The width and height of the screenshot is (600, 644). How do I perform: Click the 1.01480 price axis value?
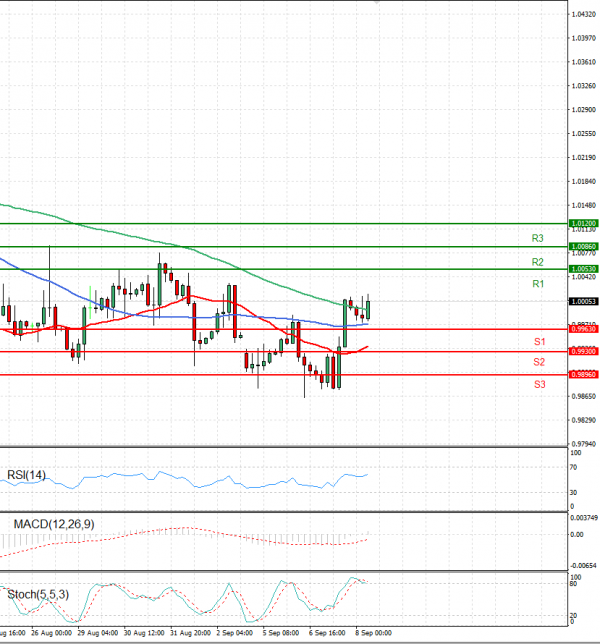584,205
